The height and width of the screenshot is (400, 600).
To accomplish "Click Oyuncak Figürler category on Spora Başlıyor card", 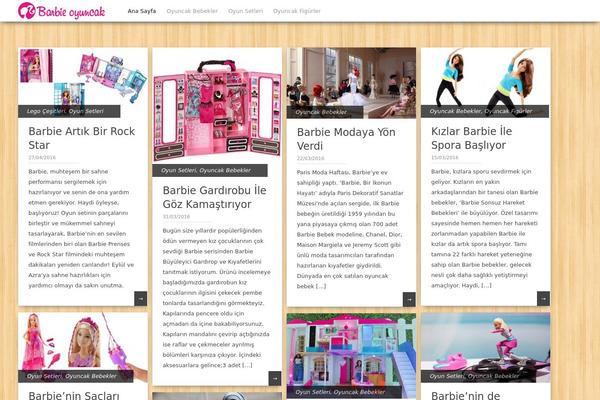I will 508,111.
